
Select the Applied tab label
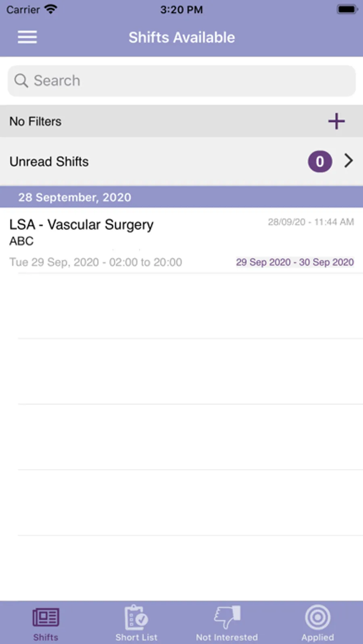[x=317, y=637]
